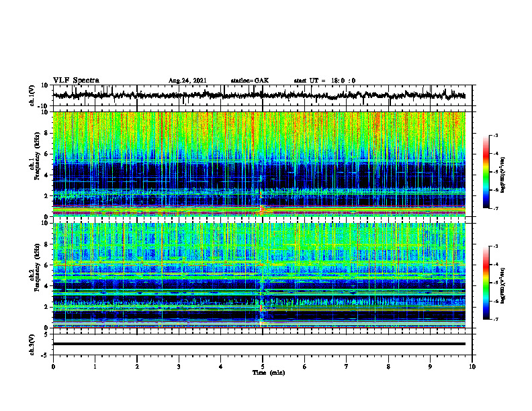This screenshot has width=532, height=411.
Task: Click the time axis tick label "5"
Action: pos(263,367)
